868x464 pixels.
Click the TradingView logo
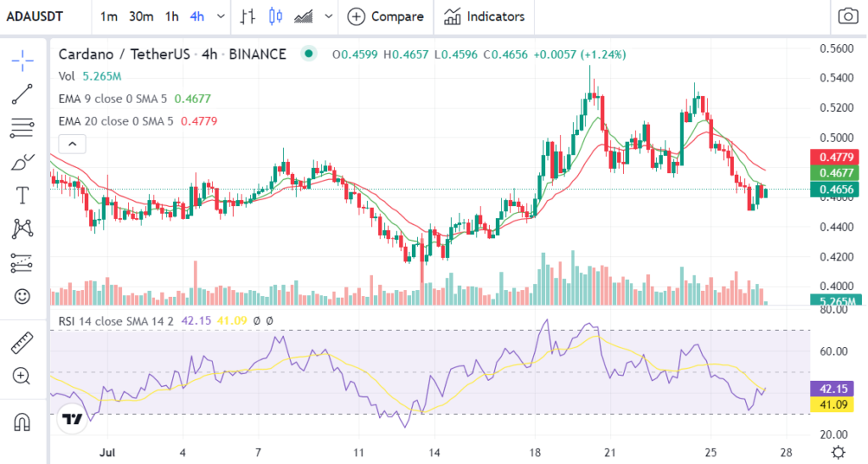(72, 418)
